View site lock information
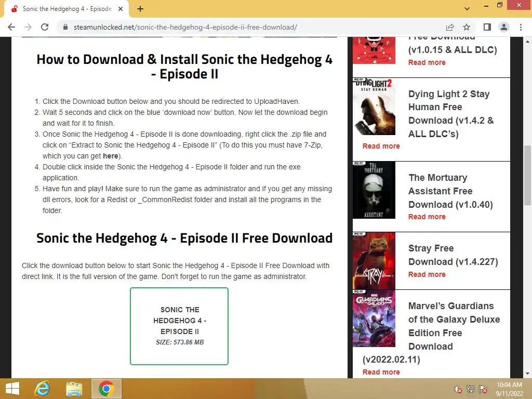The width and height of the screenshot is (532, 399). click(65, 27)
